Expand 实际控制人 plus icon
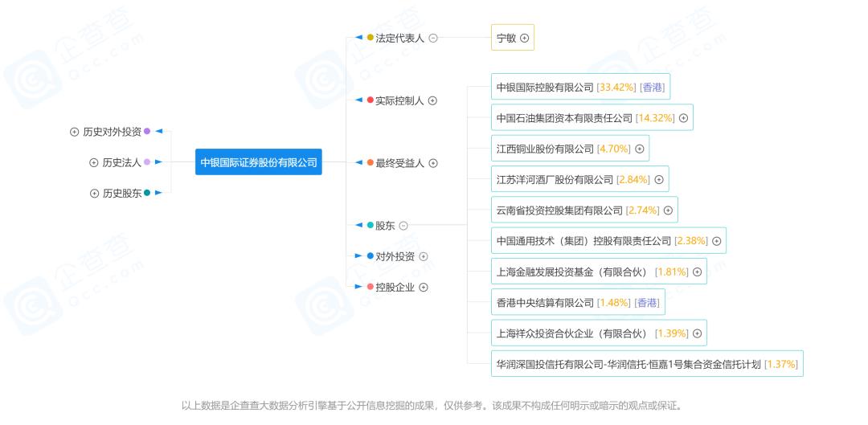The width and height of the screenshot is (868, 425). (433, 100)
